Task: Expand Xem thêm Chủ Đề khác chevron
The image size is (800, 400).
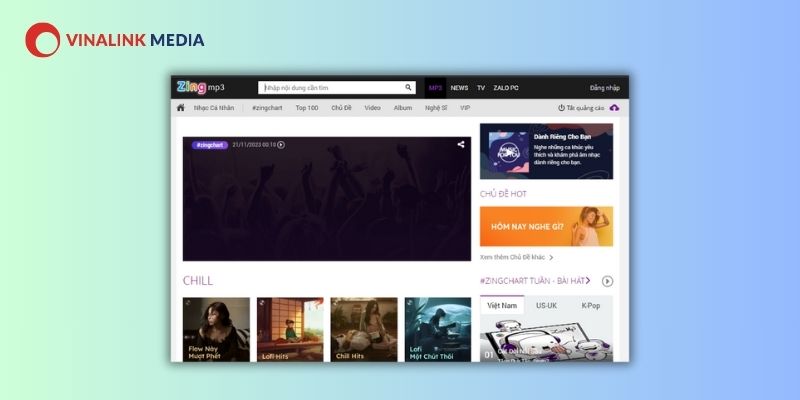Action: pos(551,258)
